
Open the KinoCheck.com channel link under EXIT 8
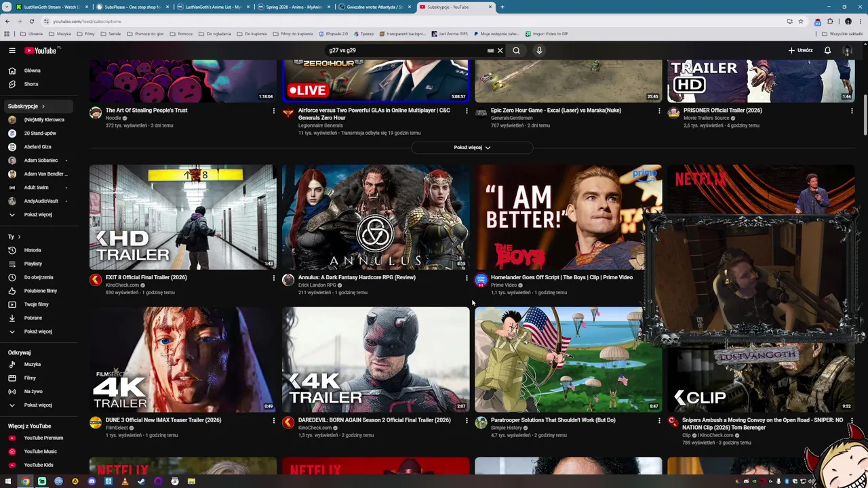pos(122,285)
